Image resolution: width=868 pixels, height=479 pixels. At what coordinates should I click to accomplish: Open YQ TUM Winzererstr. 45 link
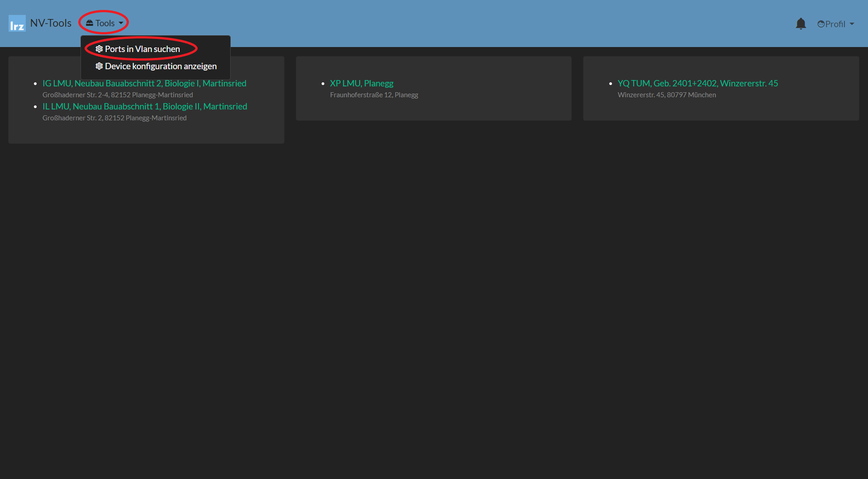click(x=697, y=83)
